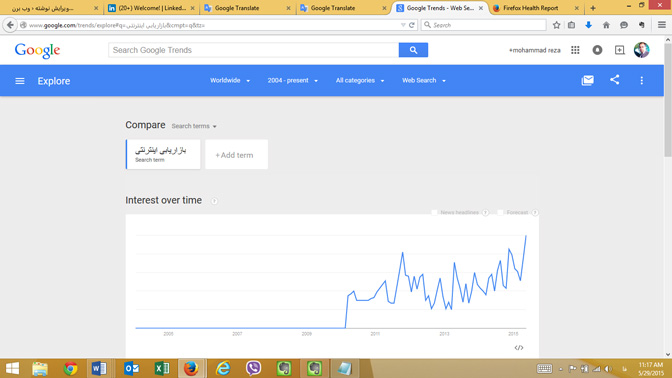Open the vertical three-dot options menu
Image resolution: width=672 pixels, height=378 pixels.
(x=642, y=81)
